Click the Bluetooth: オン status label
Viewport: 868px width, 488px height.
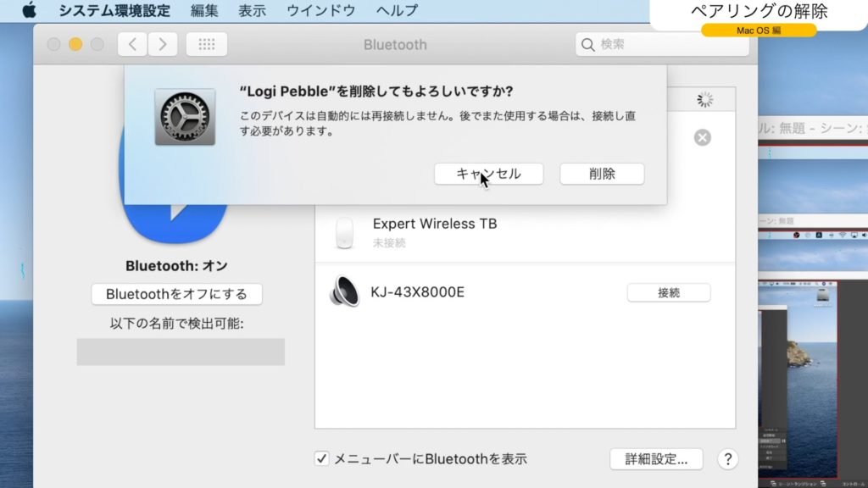(x=176, y=266)
